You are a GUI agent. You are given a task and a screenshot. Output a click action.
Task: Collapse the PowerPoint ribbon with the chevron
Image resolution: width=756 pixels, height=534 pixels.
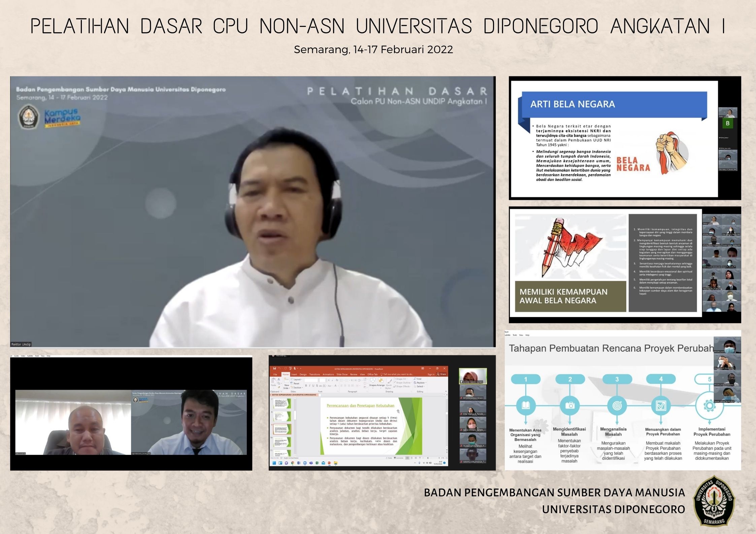point(446,391)
